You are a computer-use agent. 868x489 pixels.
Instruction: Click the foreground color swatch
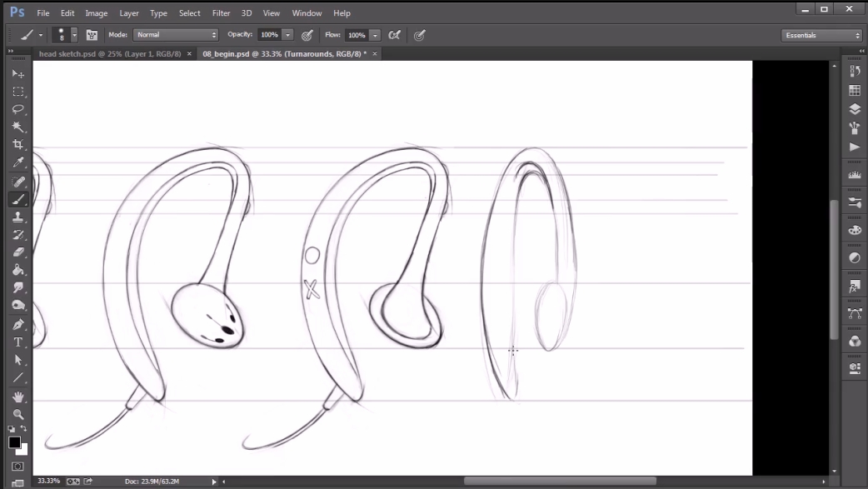coord(14,442)
